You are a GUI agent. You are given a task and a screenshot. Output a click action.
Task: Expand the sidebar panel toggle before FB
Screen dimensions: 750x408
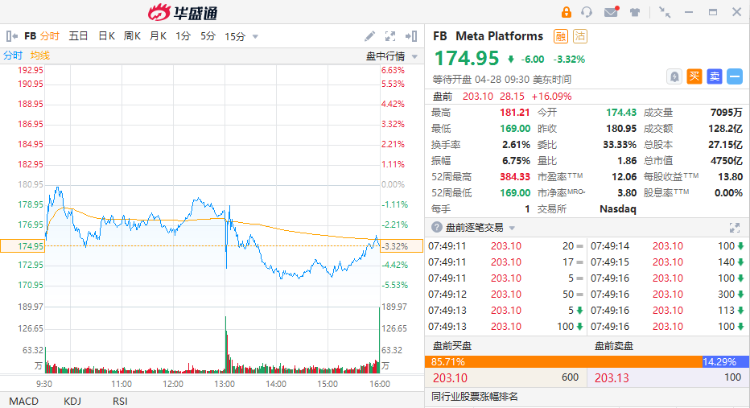click(x=11, y=36)
